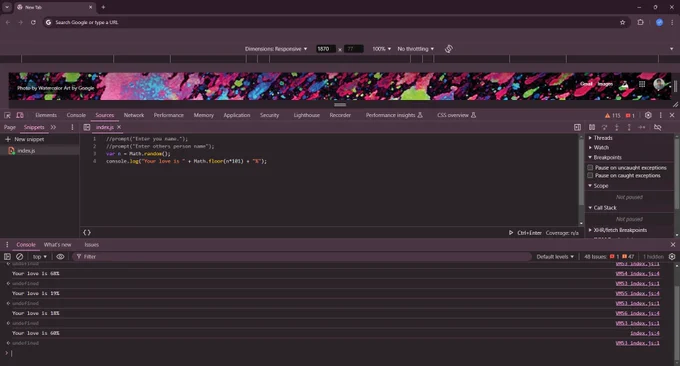
Task: Open the console drawer three-dot menu
Action: coord(7,245)
